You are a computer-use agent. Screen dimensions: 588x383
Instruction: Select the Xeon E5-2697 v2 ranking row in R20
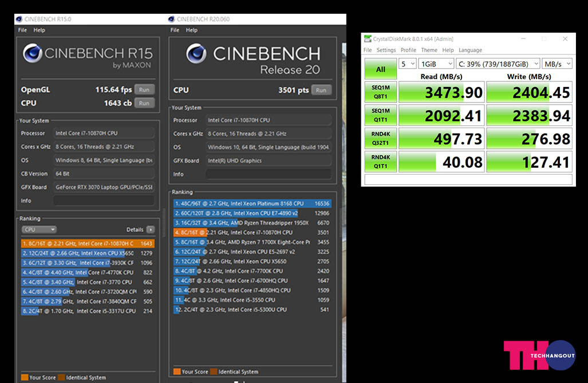(252, 252)
